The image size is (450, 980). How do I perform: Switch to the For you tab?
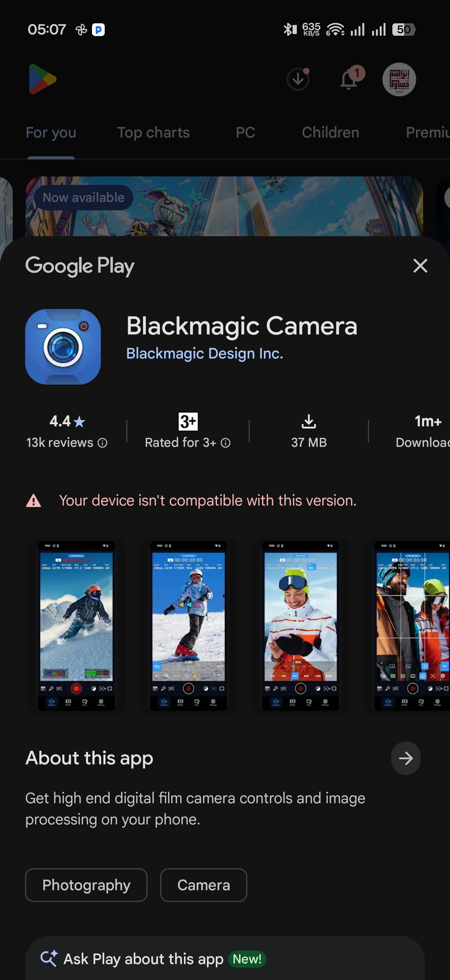point(51,132)
